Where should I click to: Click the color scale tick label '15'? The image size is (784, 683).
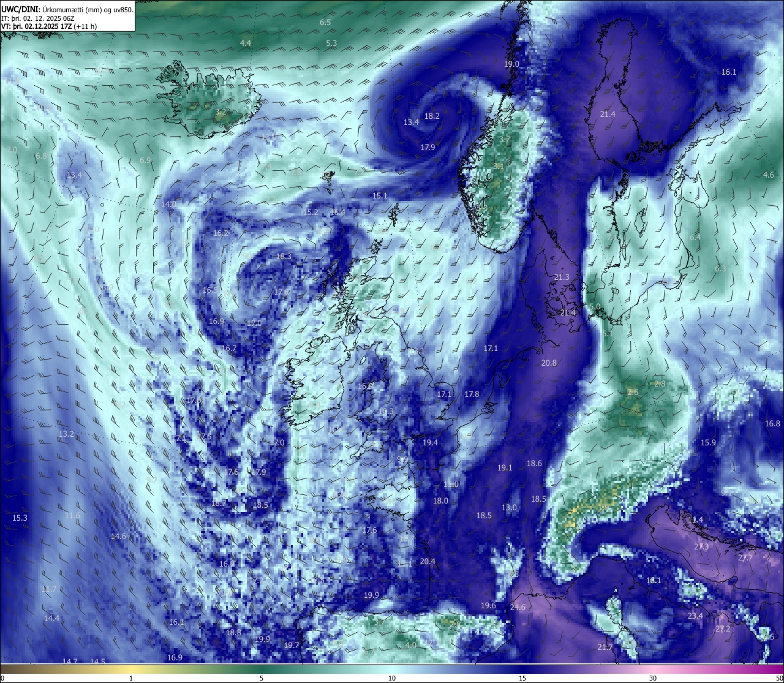(522, 678)
